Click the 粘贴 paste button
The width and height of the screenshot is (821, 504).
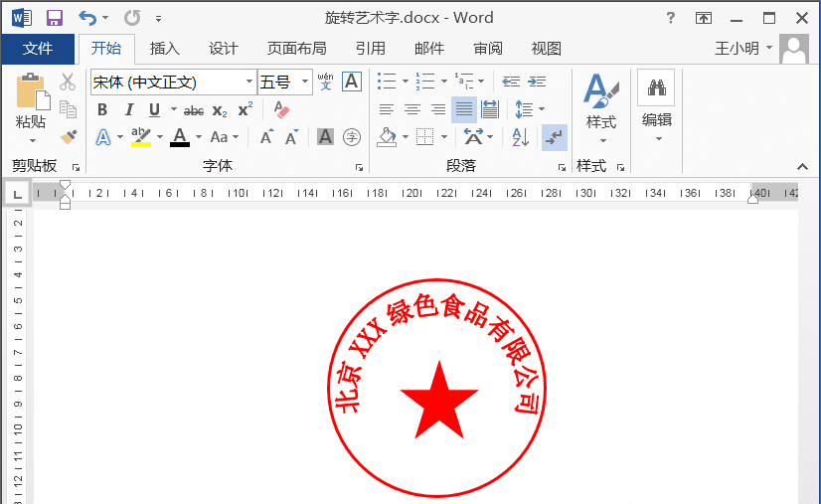[x=31, y=108]
